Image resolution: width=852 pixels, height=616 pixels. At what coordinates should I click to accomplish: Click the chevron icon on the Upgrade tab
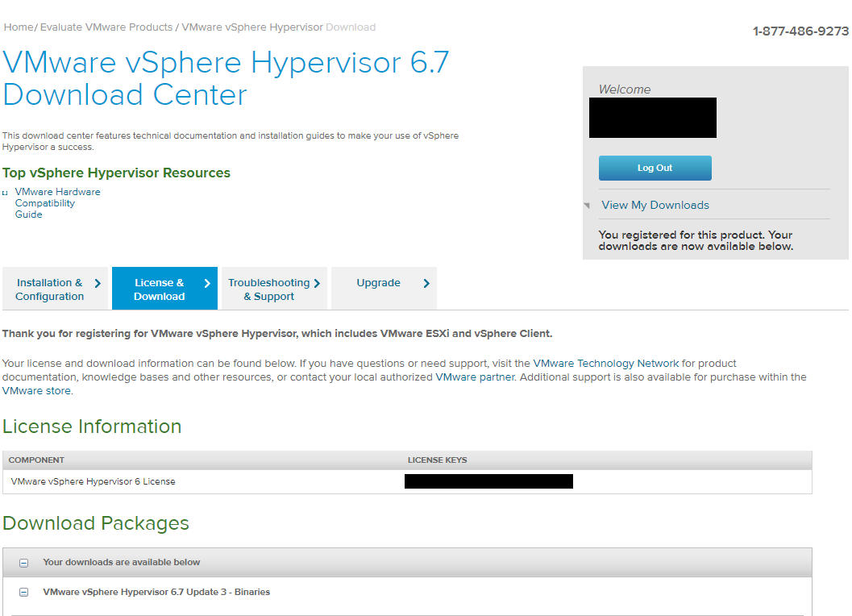[x=426, y=283]
